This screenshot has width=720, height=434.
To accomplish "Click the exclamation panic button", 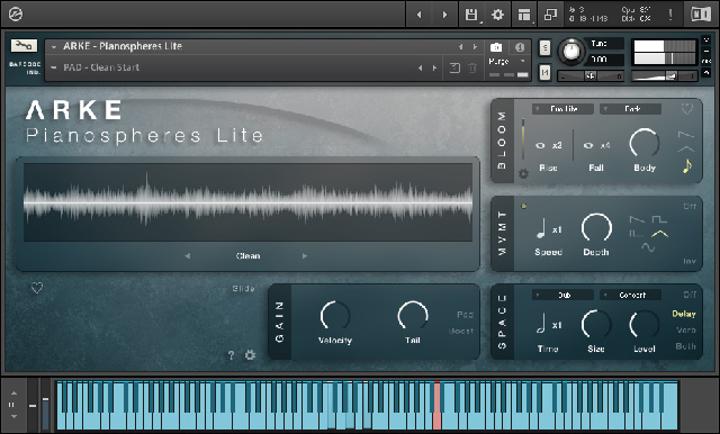I will (x=670, y=15).
